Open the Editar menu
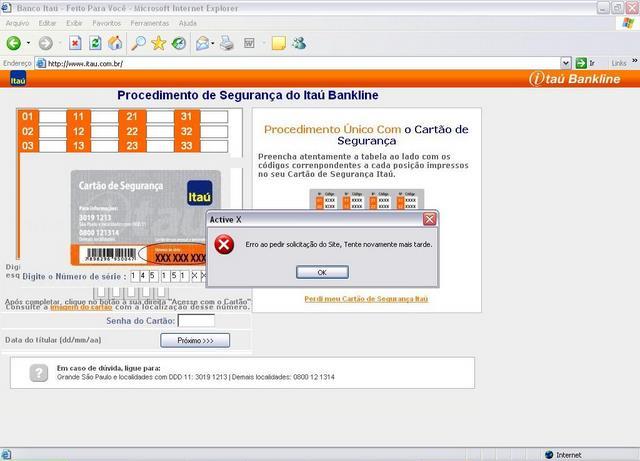This screenshot has width=640, height=461. click(47, 23)
